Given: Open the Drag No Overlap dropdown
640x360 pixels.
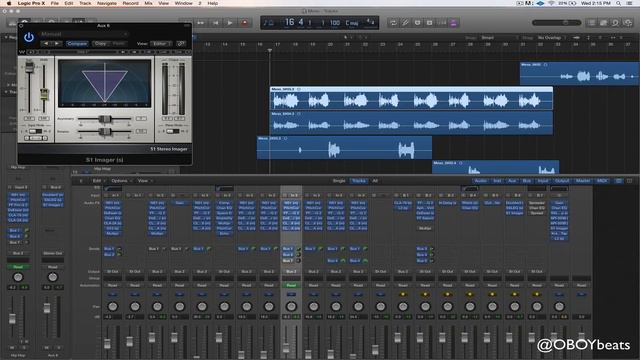Looking at the screenshot, I should (x=551, y=38).
